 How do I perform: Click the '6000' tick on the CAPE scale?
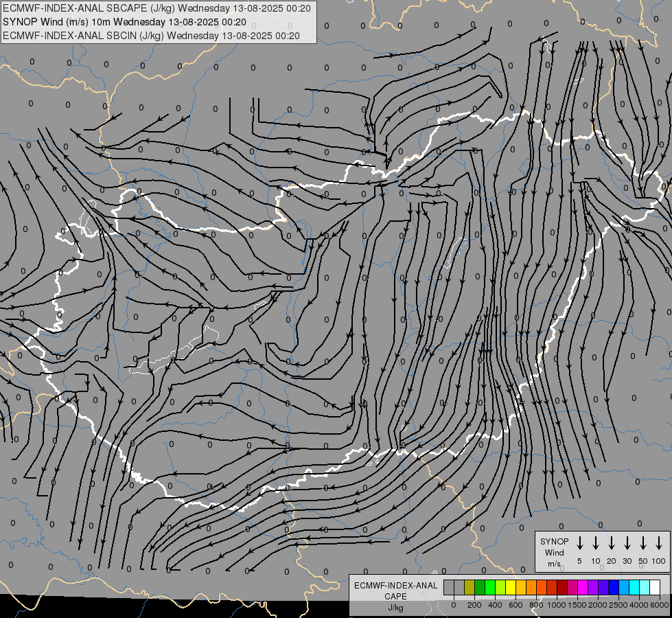tap(659, 605)
